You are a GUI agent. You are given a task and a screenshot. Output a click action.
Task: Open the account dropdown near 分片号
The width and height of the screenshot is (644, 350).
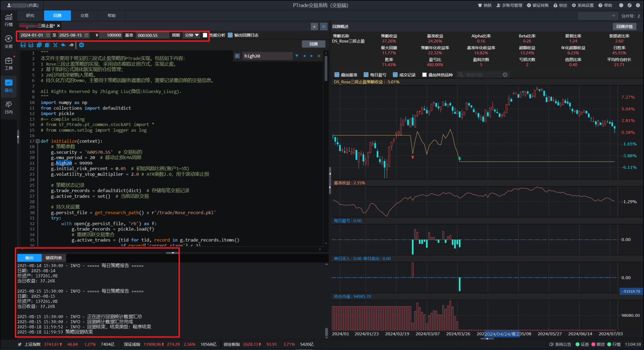coord(598,16)
